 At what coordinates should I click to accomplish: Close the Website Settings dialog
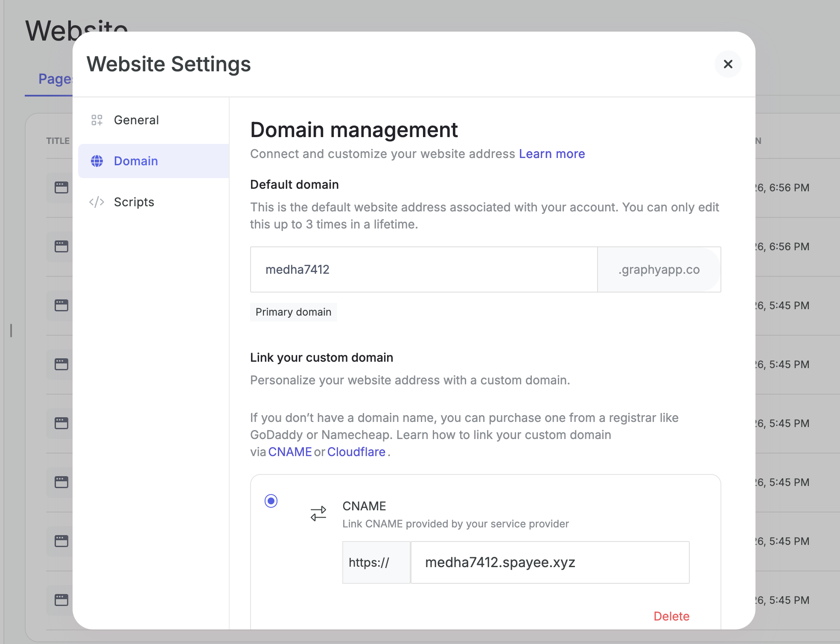click(728, 64)
